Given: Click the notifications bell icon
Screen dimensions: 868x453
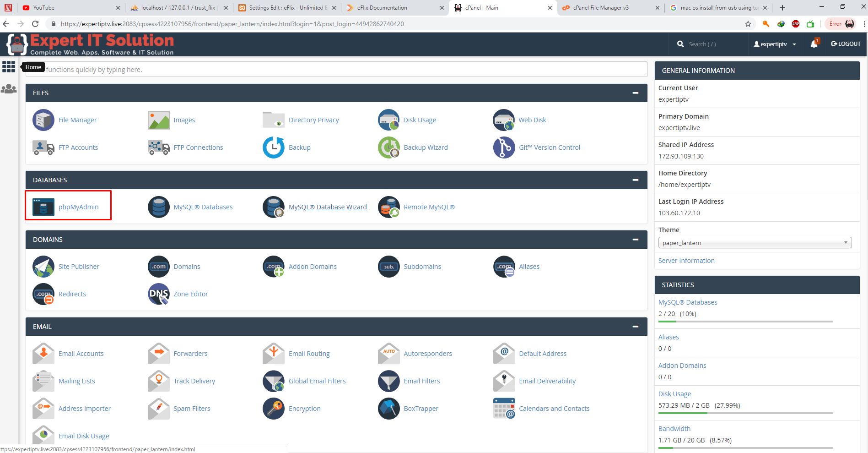Looking at the screenshot, I should coord(814,44).
